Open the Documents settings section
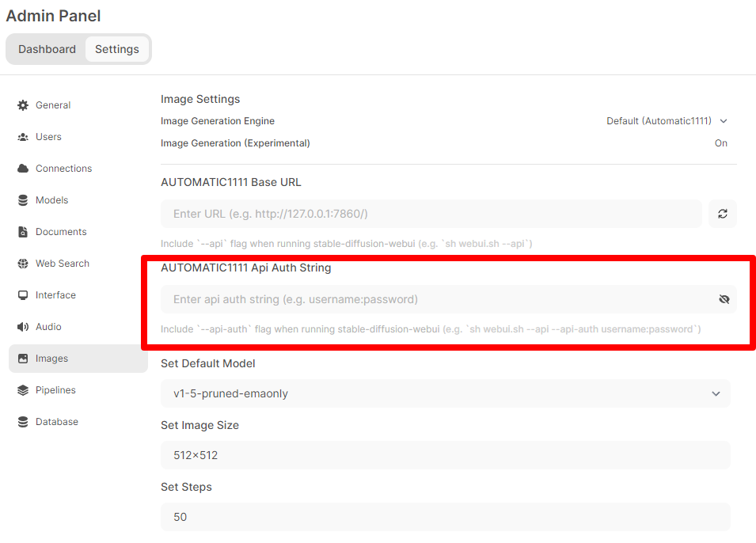Screen dimensions: 756x543 coord(78,232)
